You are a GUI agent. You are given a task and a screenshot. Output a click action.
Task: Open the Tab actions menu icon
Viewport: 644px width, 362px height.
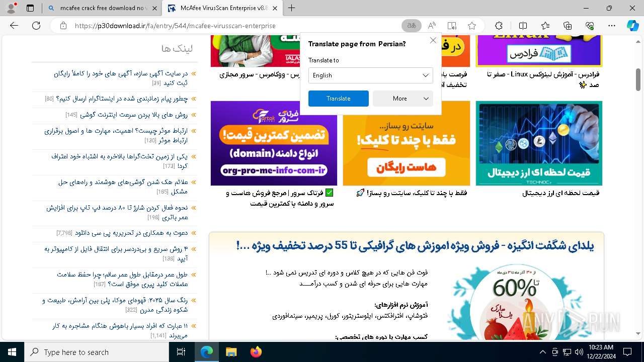point(30,8)
